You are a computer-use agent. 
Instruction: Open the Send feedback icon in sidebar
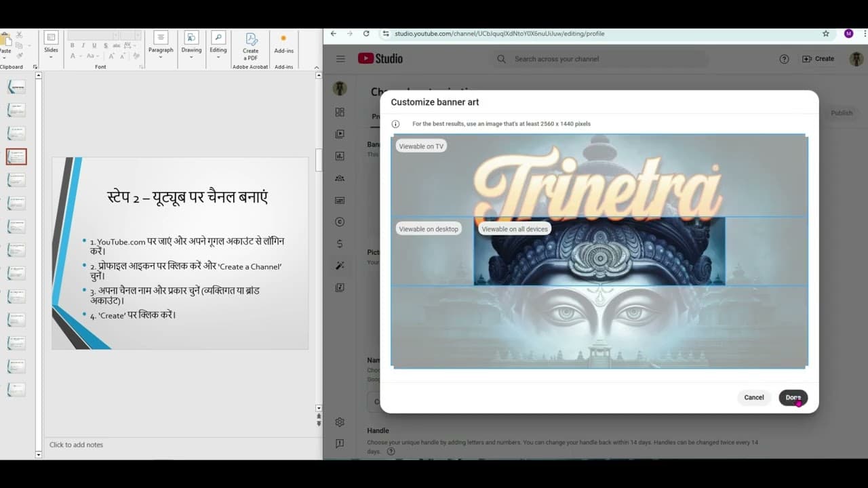pos(340,443)
